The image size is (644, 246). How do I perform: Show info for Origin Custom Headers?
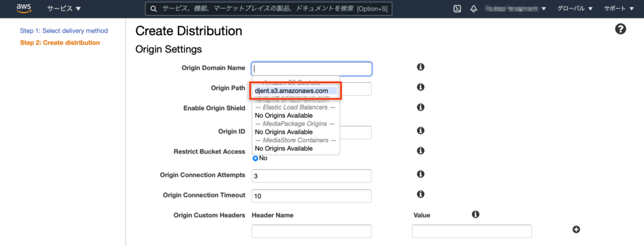[x=475, y=215]
